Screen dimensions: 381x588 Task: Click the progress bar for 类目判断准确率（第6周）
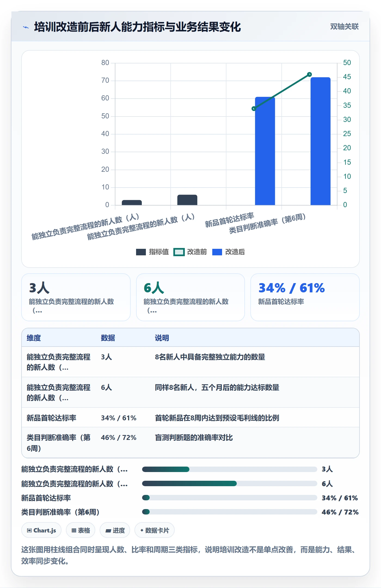coord(229,512)
